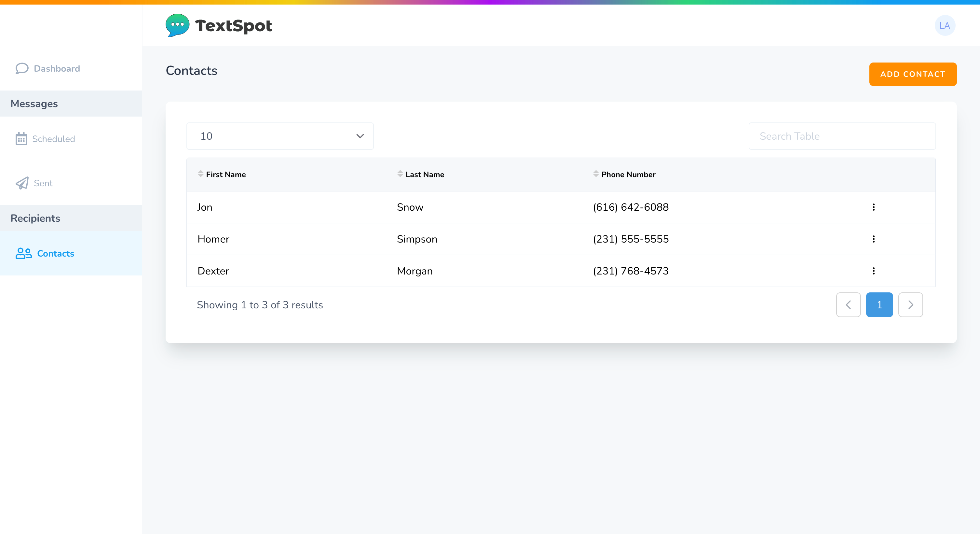Open the LA user avatar menu
Screen dimensions: 980x534
coord(945,25)
